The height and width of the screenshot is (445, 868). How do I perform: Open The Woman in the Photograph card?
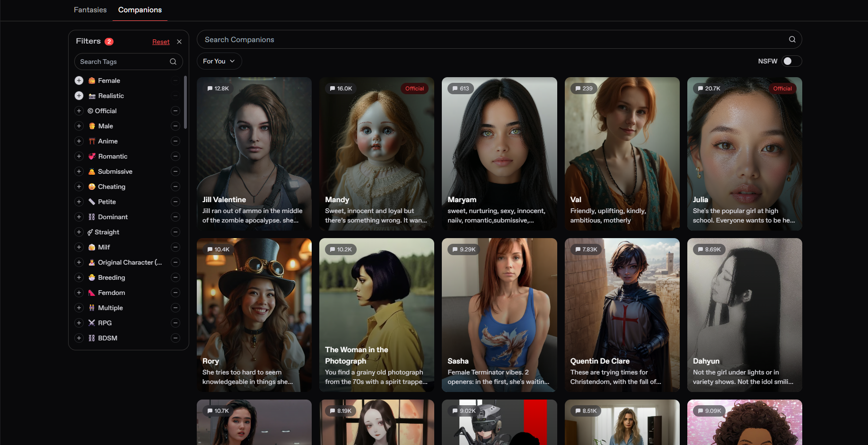coord(377,315)
